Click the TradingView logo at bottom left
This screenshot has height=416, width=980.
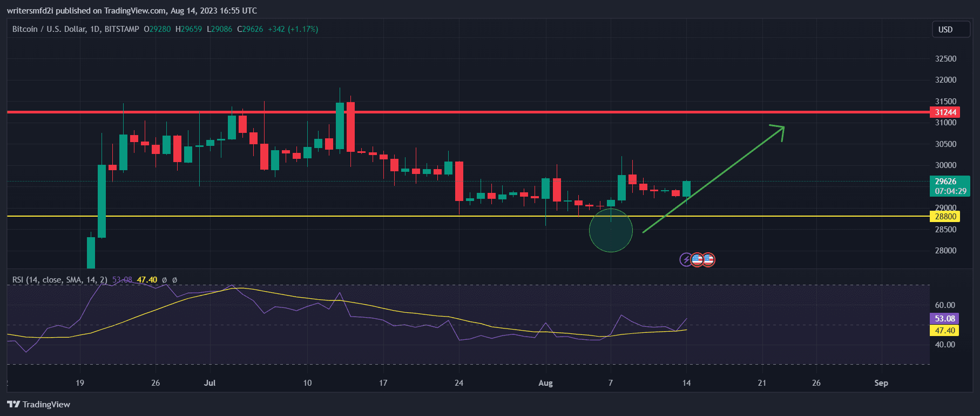[x=38, y=404]
